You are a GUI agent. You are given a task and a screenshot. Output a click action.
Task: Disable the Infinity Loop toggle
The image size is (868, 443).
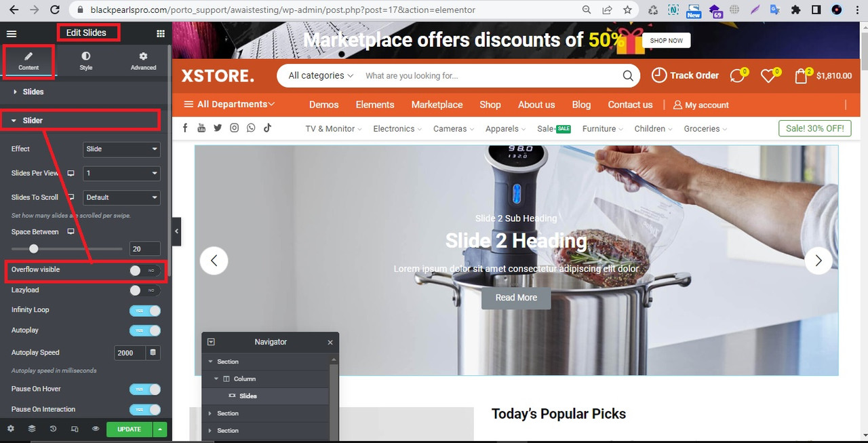pos(145,311)
